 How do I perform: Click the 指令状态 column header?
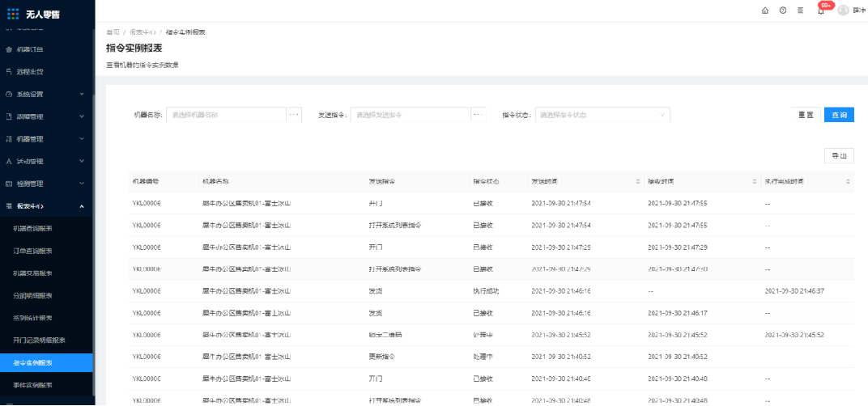(486, 181)
